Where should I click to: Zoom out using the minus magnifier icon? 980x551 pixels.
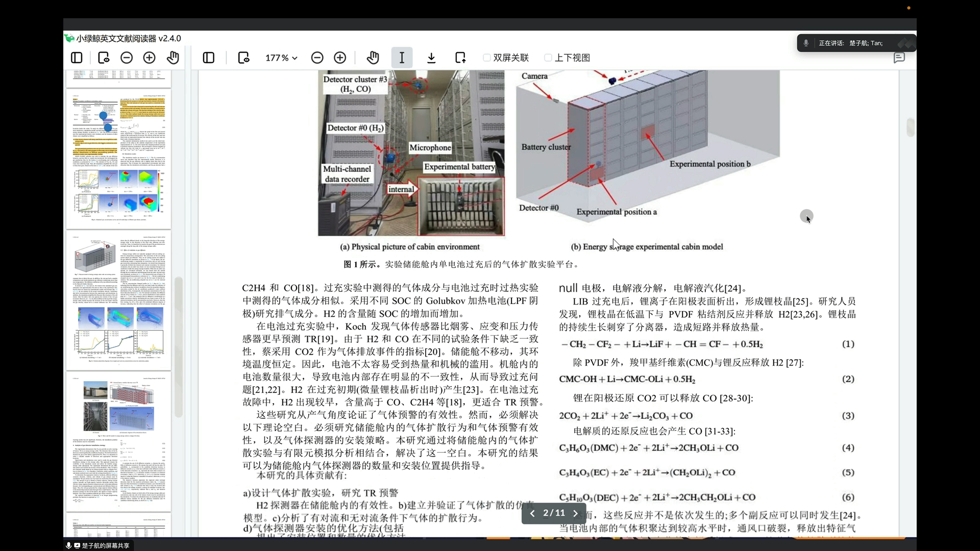pos(317,58)
